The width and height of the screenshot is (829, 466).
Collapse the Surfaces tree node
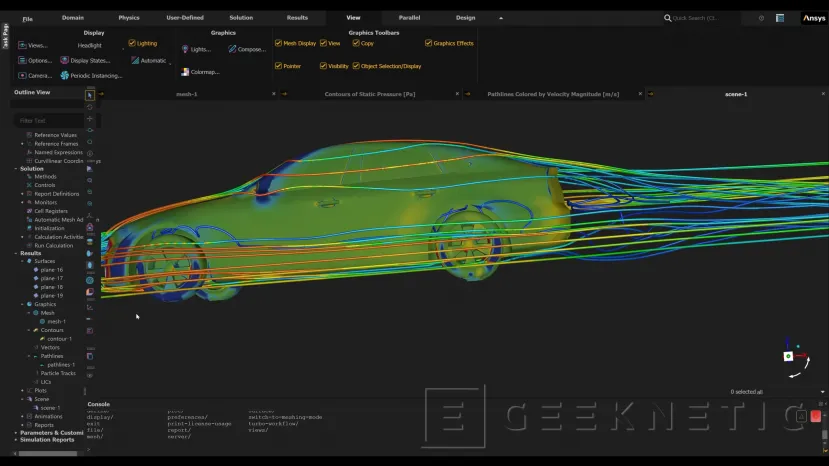pyautogui.click(x=22, y=261)
